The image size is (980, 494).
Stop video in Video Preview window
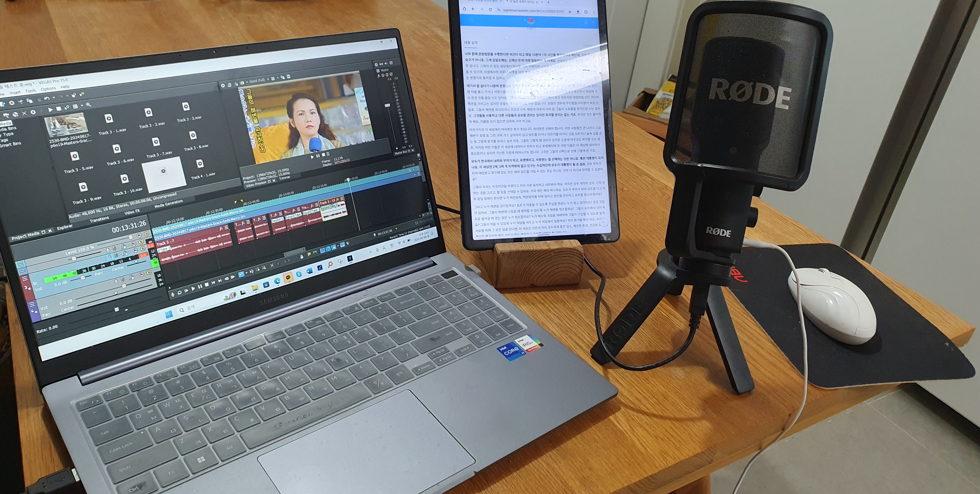324,155
